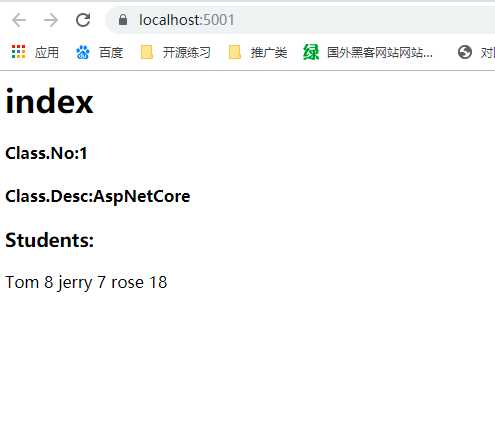This screenshot has height=429, width=495.
Task: Click the browser forward arrow
Action: pos(51,20)
